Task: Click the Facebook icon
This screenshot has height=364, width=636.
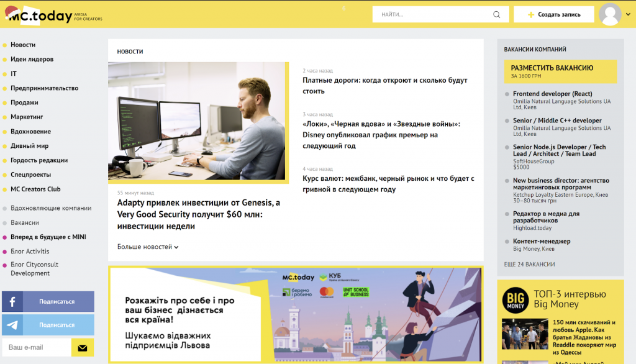Action: coord(12,301)
